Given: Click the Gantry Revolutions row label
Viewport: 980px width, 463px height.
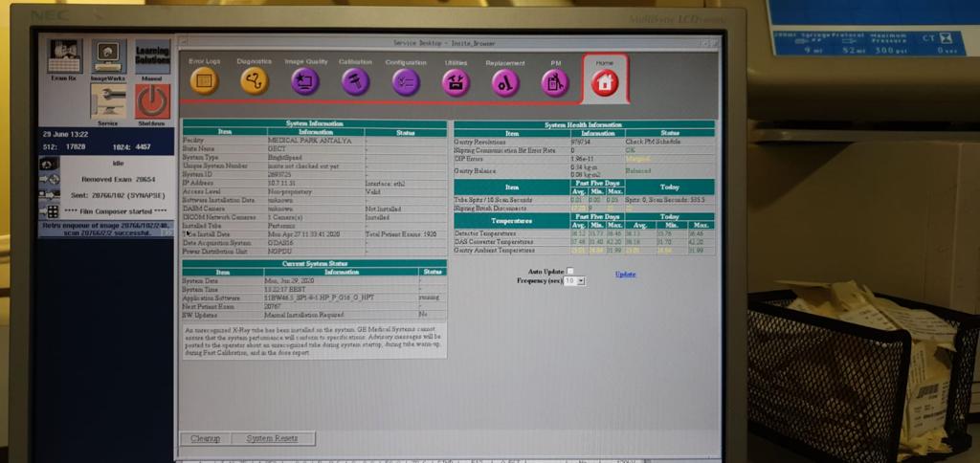Looking at the screenshot, I should (x=480, y=142).
